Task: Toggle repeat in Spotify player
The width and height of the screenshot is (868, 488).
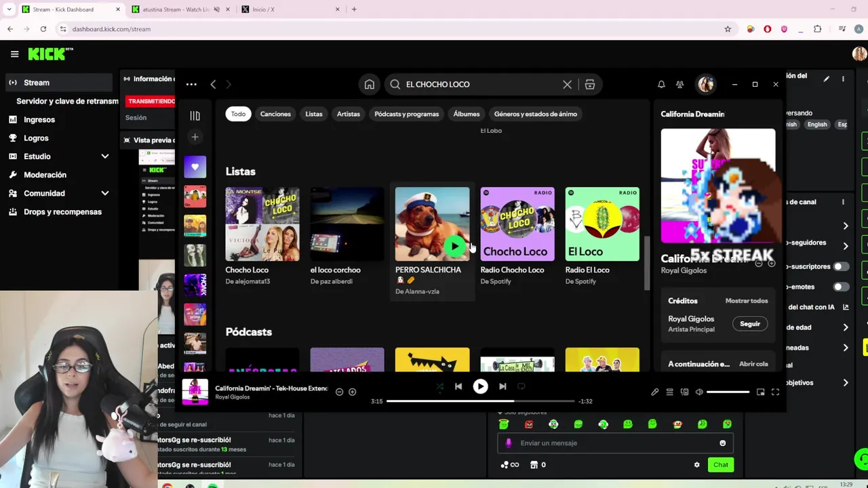Action: [x=521, y=386]
